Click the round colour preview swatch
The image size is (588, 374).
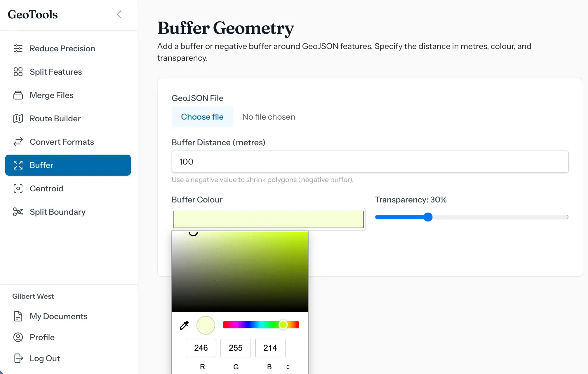tap(206, 325)
